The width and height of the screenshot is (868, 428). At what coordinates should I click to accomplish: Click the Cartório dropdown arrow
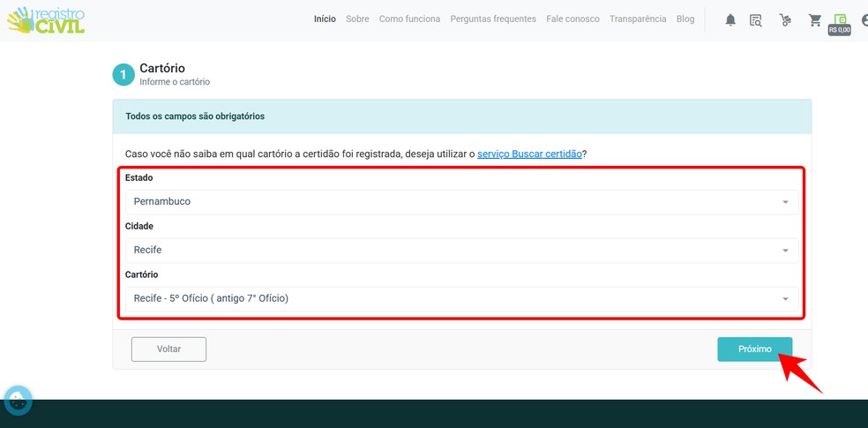[785, 299]
